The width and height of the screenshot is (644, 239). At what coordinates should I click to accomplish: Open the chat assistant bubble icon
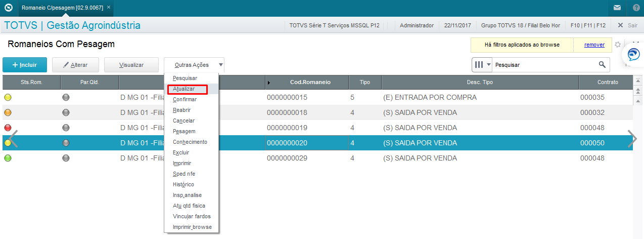[x=633, y=54]
